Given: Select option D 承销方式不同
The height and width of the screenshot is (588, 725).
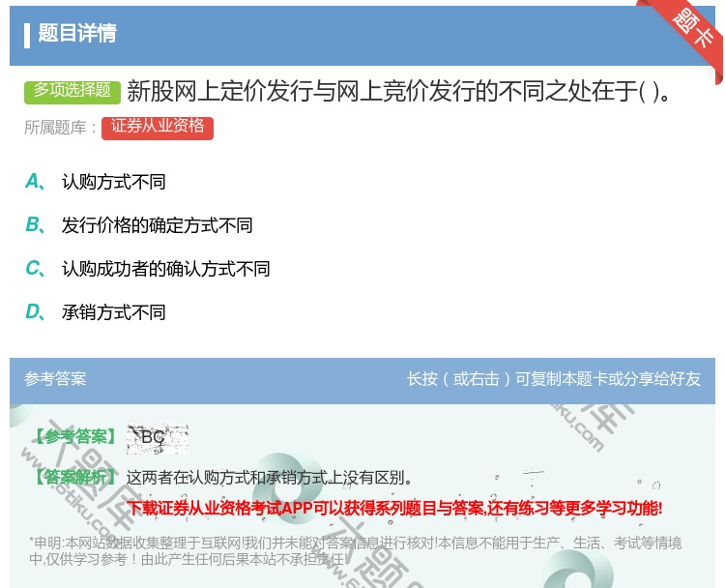Looking at the screenshot, I should click(x=96, y=311).
